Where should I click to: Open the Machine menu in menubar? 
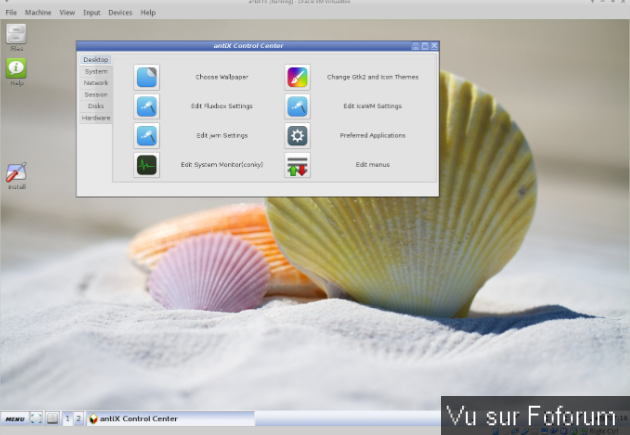39,12
